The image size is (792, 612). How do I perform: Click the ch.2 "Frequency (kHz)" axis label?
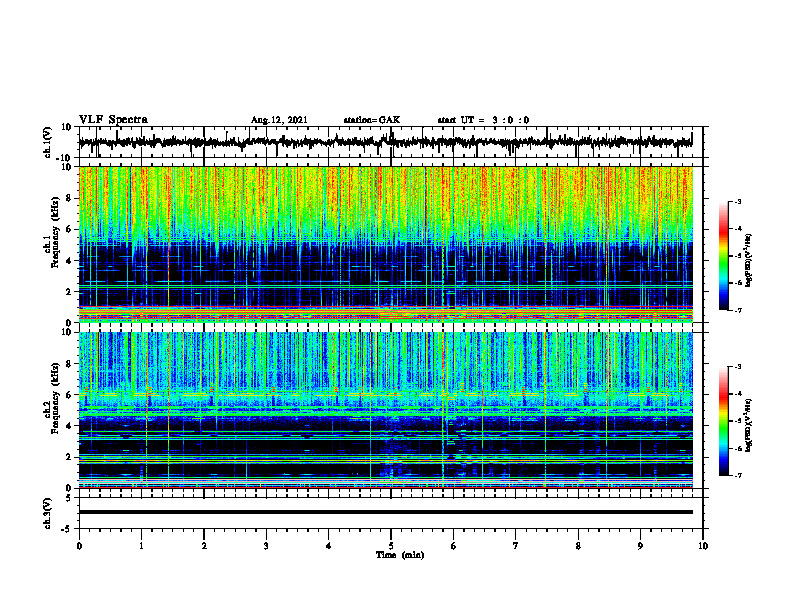pyautogui.click(x=56, y=398)
